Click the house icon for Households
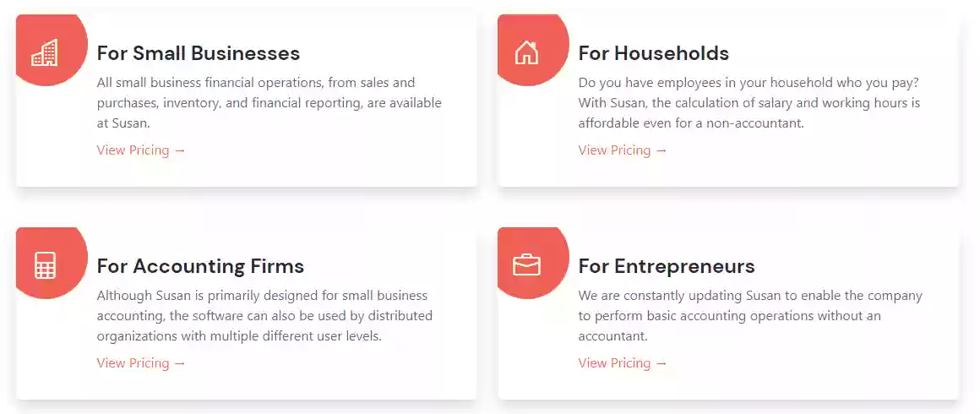This screenshot has height=414, width=980. click(x=526, y=52)
